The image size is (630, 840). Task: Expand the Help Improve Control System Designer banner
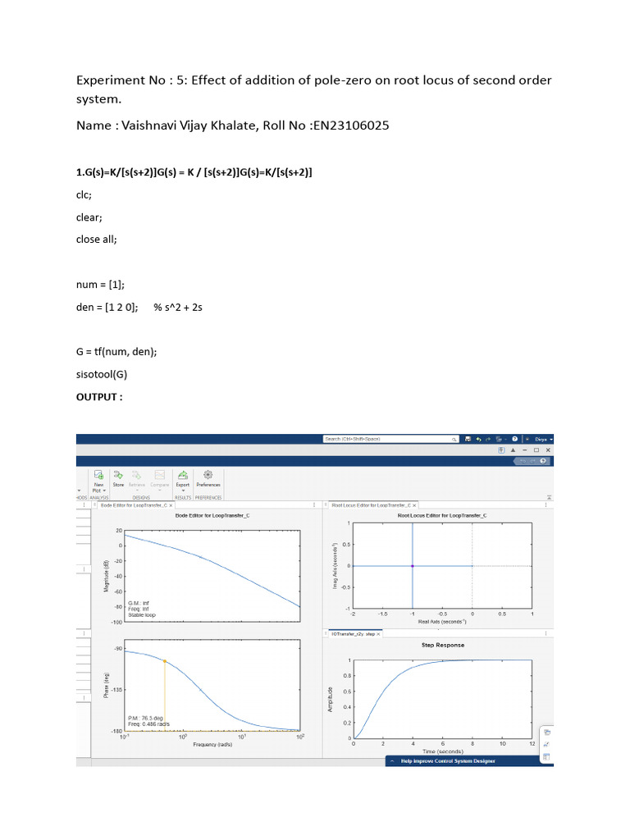[x=392, y=760]
